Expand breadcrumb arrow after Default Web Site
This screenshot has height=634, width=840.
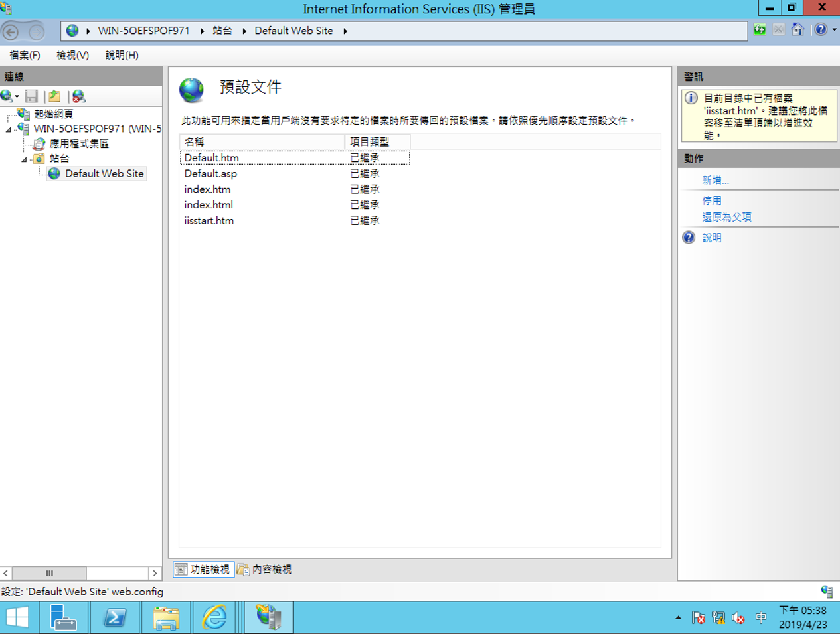click(x=345, y=31)
